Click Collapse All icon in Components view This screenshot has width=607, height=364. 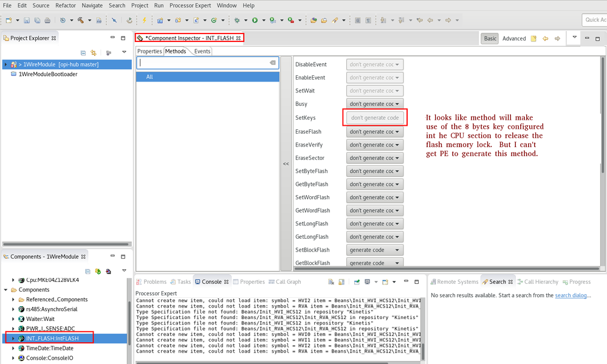coord(87,272)
